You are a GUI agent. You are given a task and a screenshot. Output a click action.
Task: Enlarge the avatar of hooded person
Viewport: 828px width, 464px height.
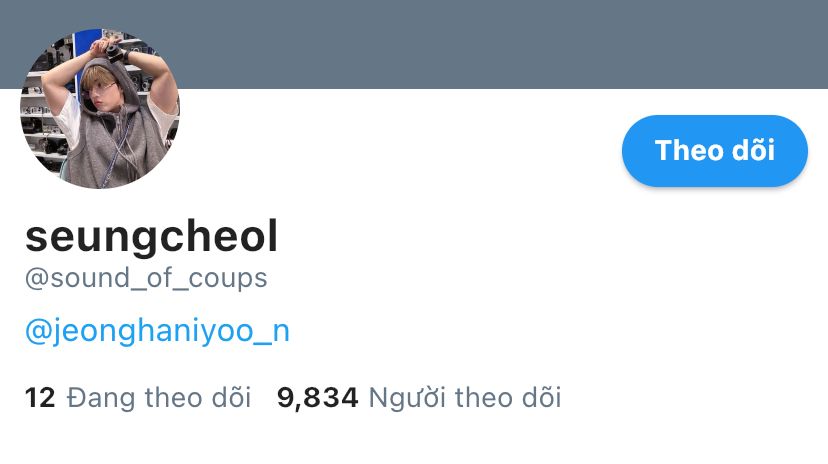pyautogui.click(x=100, y=109)
